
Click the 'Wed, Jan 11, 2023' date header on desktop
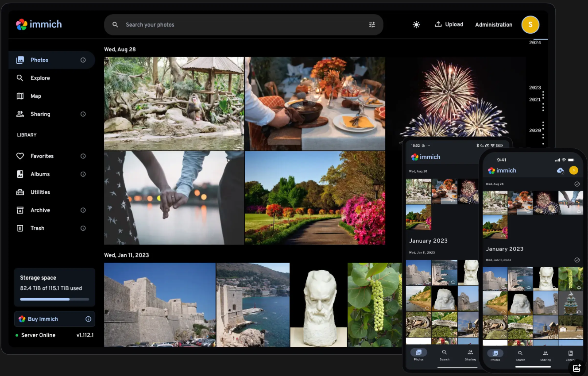tap(127, 255)
